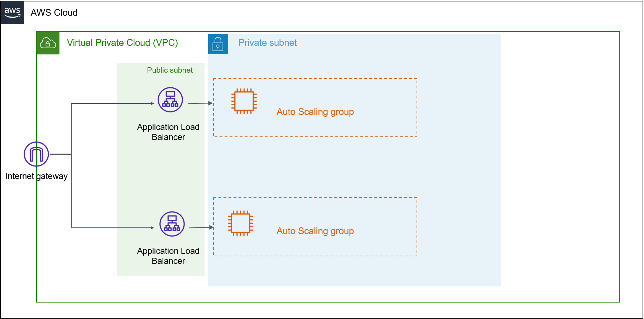
Task: Select the EC2 chip icon in upper Auto Scaling group
Action: pyautogui.click(x=244, y=101)
